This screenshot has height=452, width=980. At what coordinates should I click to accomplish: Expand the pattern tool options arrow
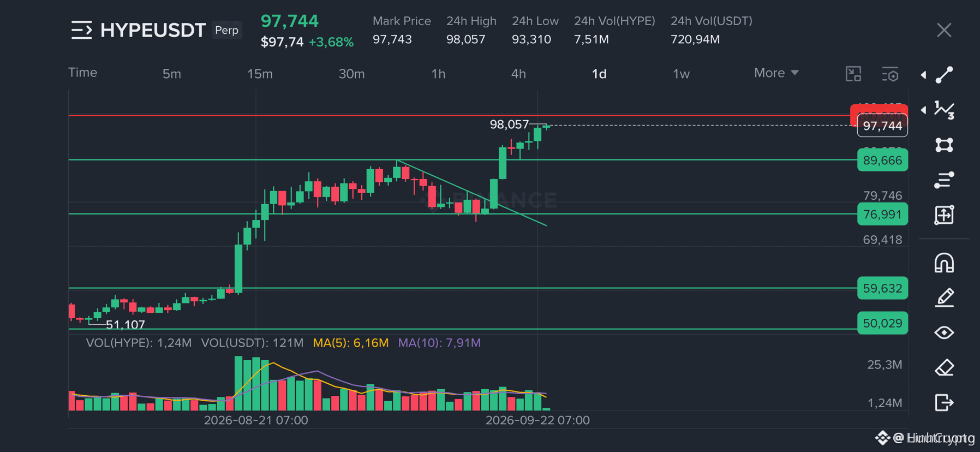(923, 110)
